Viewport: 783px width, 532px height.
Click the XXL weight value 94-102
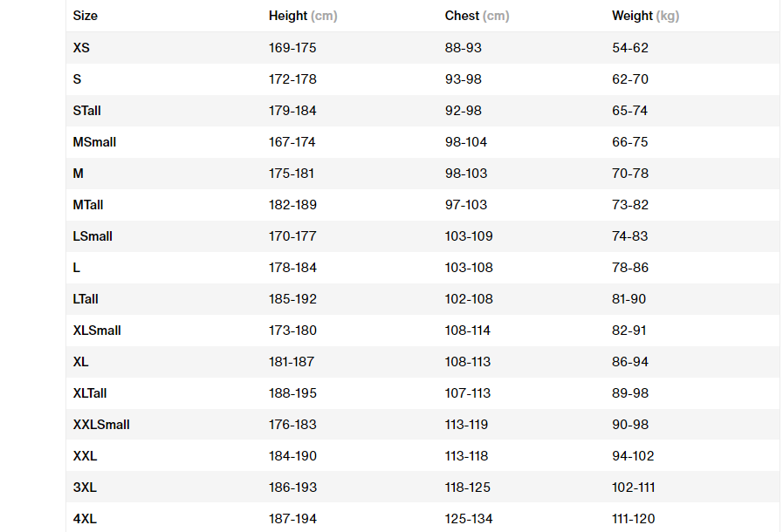pos(633,456)
